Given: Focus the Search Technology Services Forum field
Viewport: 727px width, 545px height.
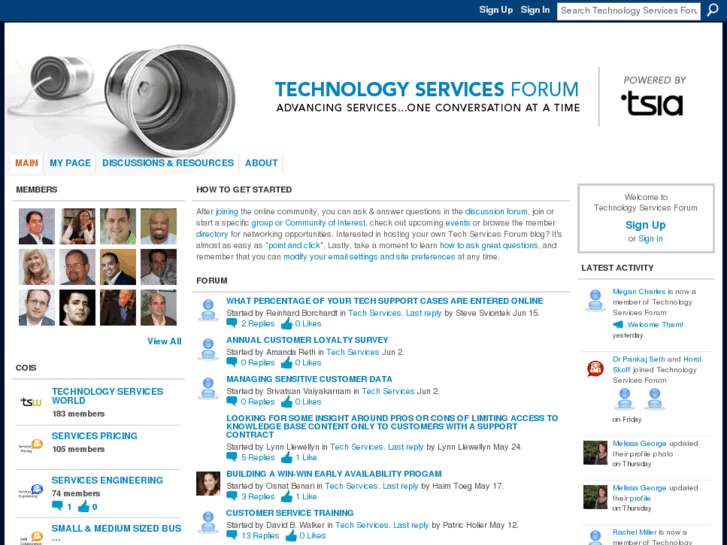Looking at the screenshot, I should pyautogui.click(x=628, y=10).
